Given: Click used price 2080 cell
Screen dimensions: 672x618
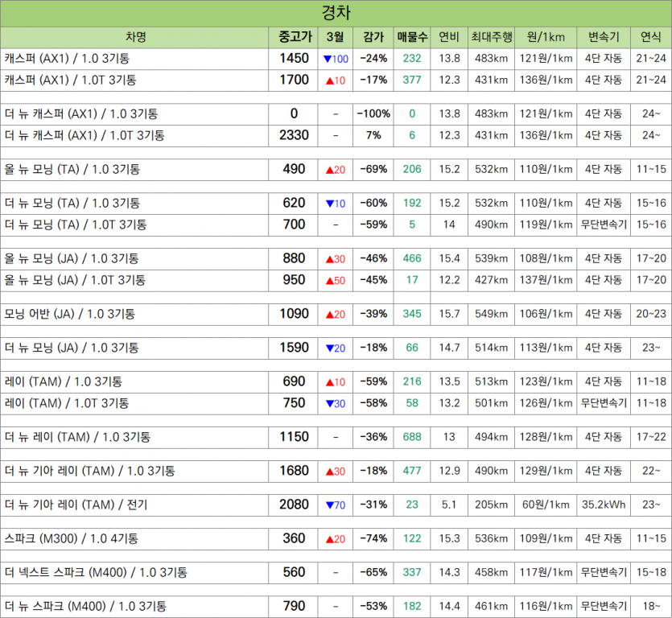Looking at the screenshot, I should tap(294, 505).
